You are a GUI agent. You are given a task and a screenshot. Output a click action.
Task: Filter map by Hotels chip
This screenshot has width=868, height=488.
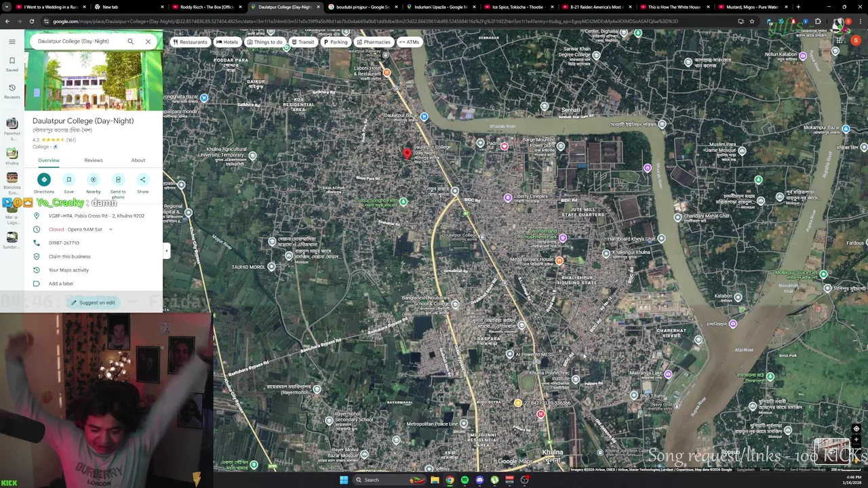(227, 42)
